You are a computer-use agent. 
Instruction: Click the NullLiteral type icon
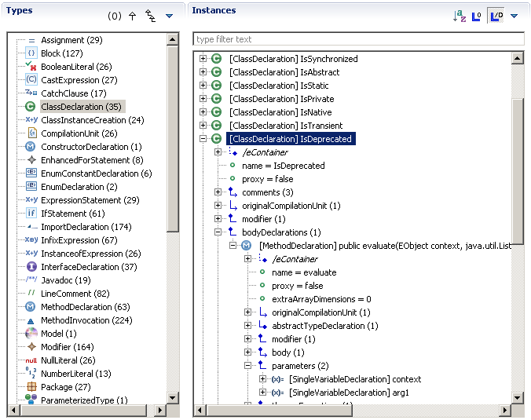pyautogui.click(x=31, y=360)
